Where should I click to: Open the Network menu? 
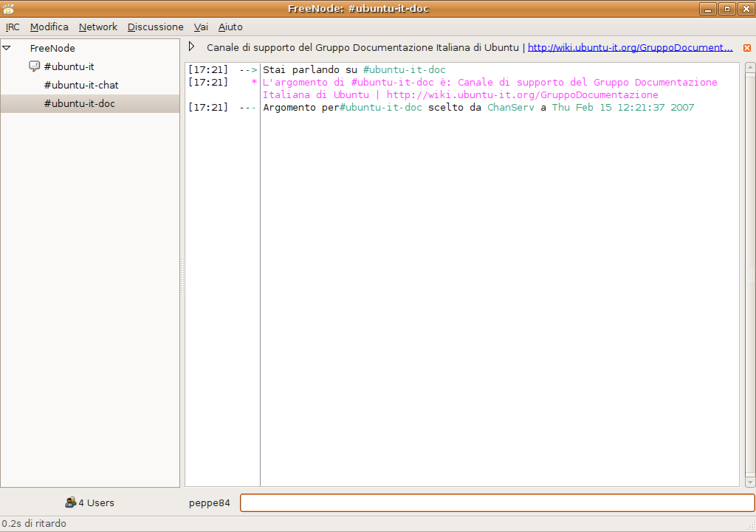coord(98,27)
